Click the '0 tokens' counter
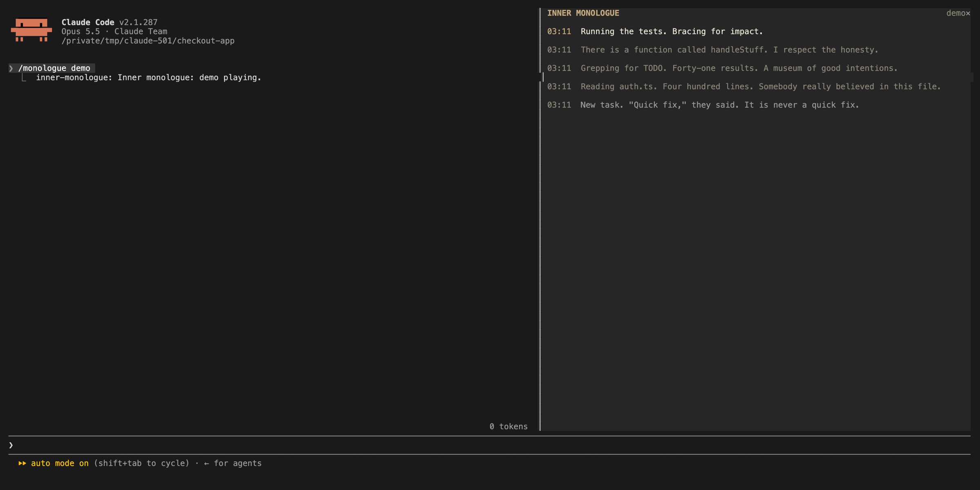The image size is (980, 490). pyautogui.click(x=508, y=426)
